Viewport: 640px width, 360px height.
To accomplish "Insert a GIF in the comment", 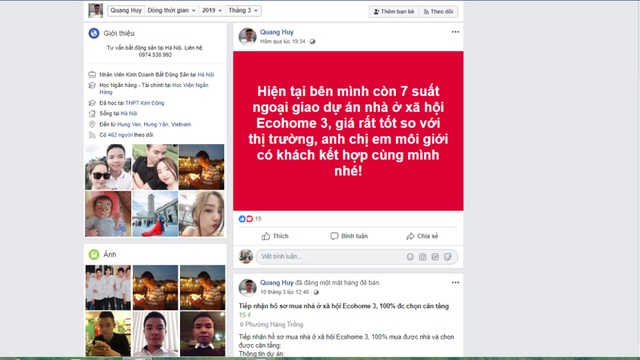I will 435,257.
